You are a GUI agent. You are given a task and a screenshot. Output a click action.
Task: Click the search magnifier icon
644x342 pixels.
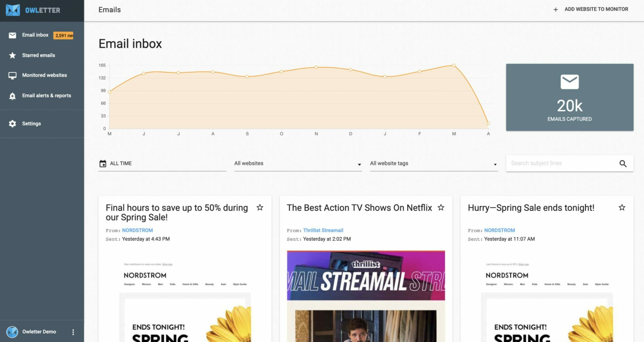623,163
